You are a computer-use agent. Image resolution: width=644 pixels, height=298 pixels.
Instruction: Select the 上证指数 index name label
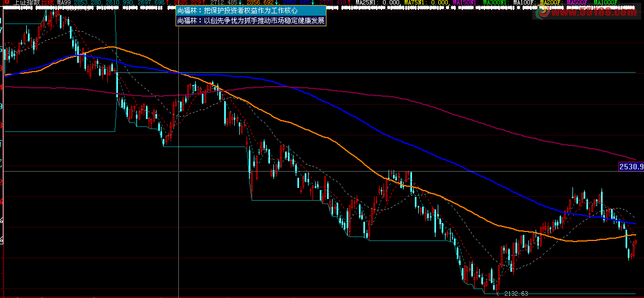click(x=27, y=2)
